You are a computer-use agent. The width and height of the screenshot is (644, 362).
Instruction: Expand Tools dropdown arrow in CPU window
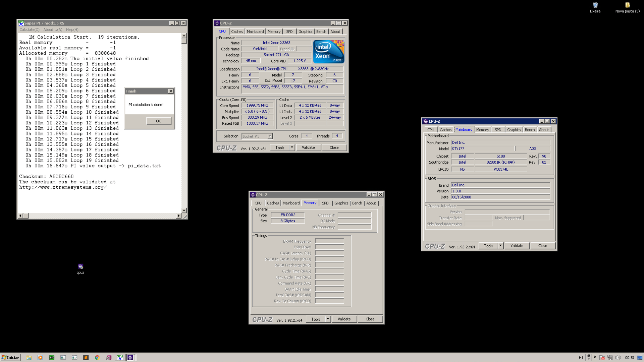click(x=292, y=148)
